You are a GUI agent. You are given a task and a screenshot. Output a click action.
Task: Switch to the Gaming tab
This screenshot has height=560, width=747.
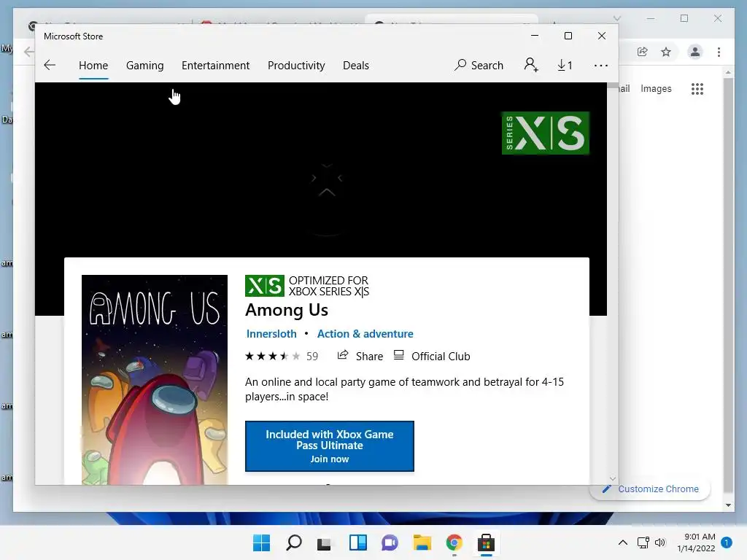(145, 65)
